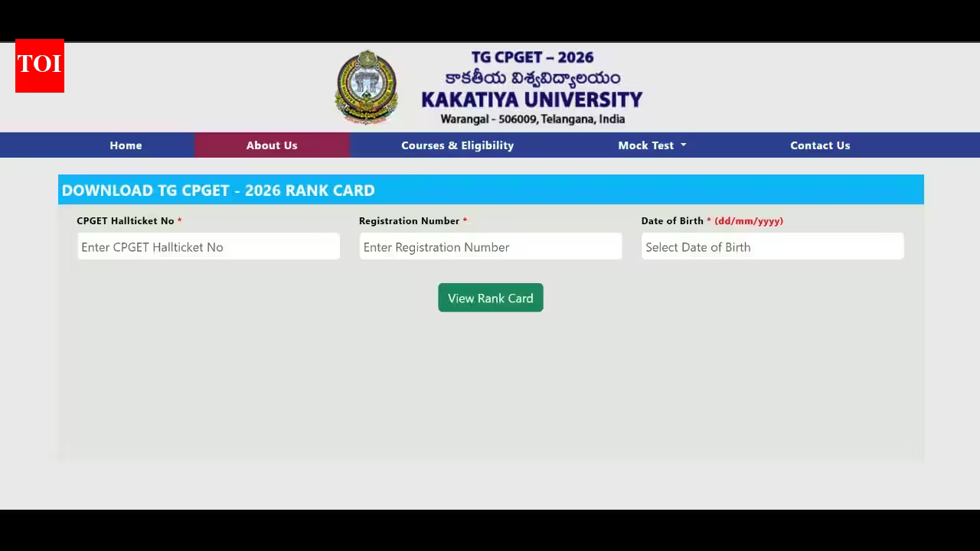Click the 'CPGET Hallticket No' label
This screenshot has width=980, height=551.
(126, 221)
